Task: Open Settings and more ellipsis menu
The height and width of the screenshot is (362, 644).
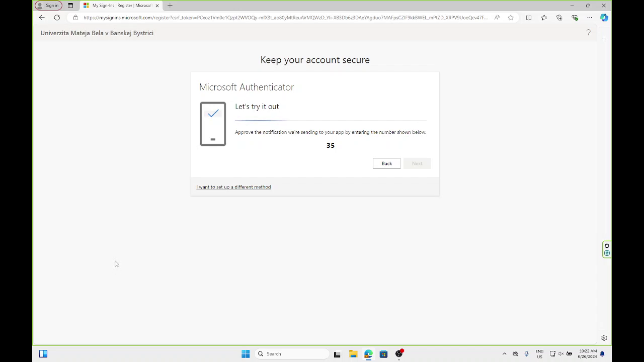Action: tap(590, 18)
